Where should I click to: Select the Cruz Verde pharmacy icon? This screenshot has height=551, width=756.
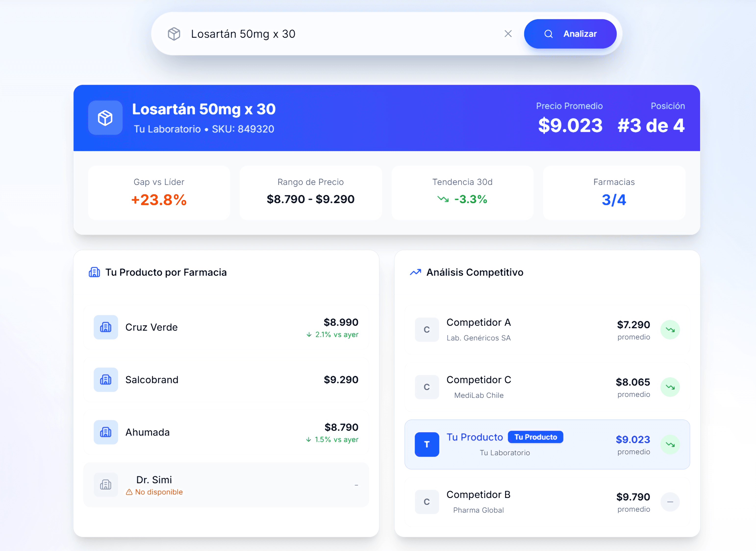pos(105,328)
